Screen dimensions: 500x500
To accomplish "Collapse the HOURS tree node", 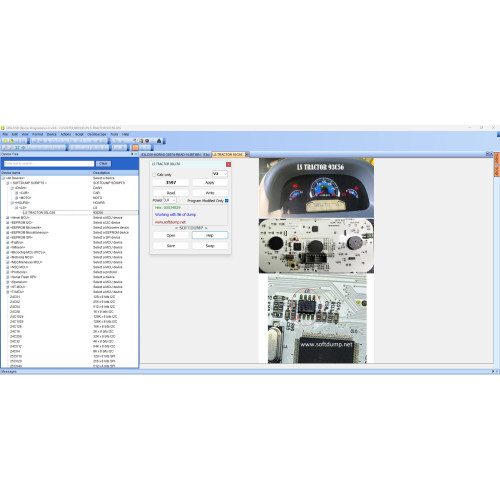I will (x=12, y=203).
